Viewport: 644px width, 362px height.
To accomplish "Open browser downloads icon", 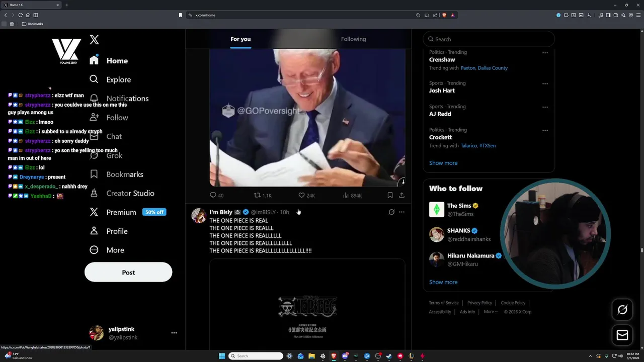I will (589, 15).
